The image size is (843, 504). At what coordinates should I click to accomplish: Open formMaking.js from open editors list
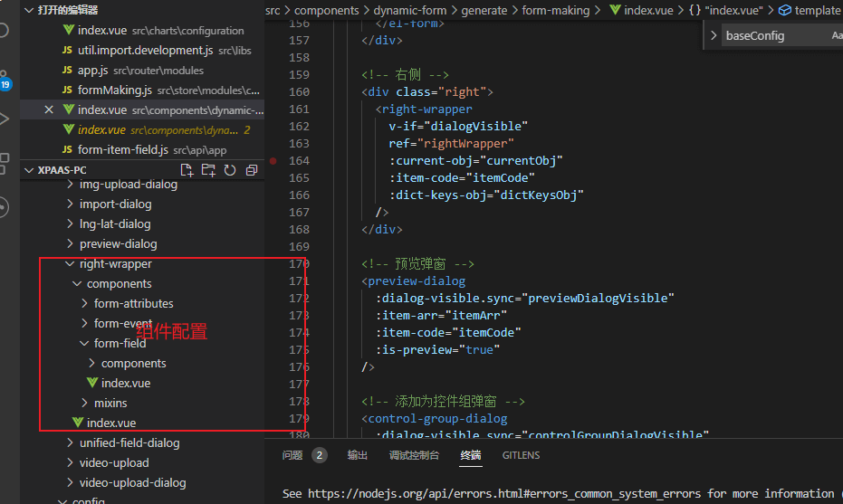(114, 90)
